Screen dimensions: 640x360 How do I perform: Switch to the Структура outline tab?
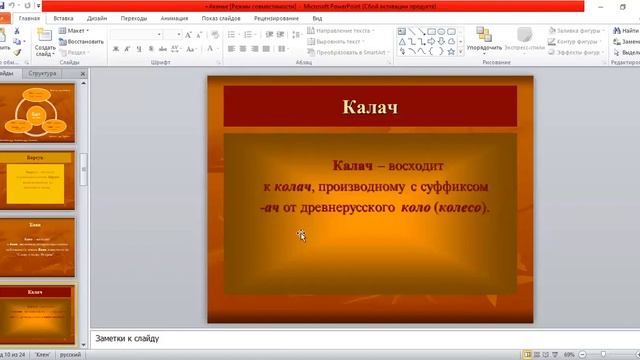click(x=42, y=73)
